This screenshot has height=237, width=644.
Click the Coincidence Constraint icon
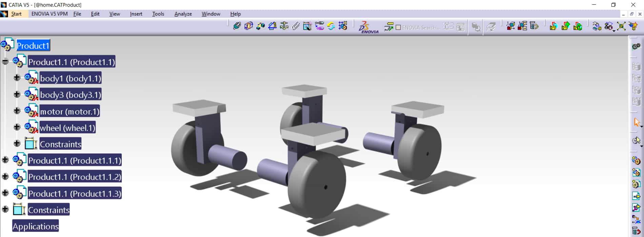[237, 26]
